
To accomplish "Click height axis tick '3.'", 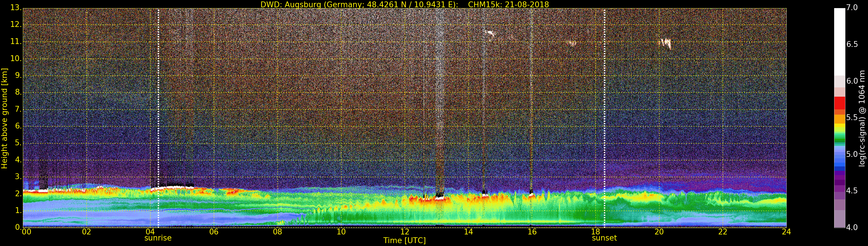I will (18, 177).
